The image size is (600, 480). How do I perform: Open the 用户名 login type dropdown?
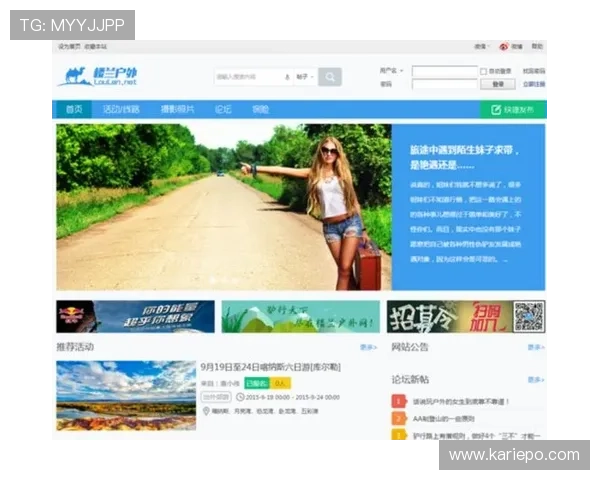pyautogui.click(x=391, y=71)
